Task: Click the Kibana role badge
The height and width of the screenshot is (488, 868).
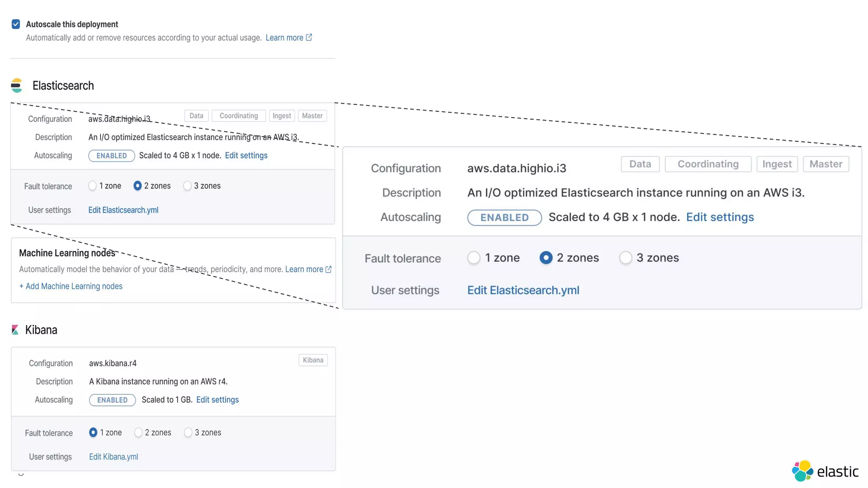Action: coord(313,360)
